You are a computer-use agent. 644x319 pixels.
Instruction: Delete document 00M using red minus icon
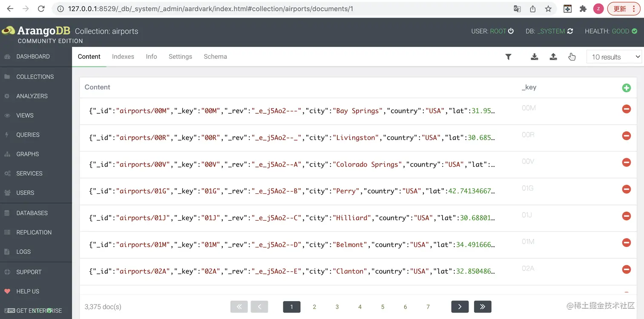[x=626, y=109]
